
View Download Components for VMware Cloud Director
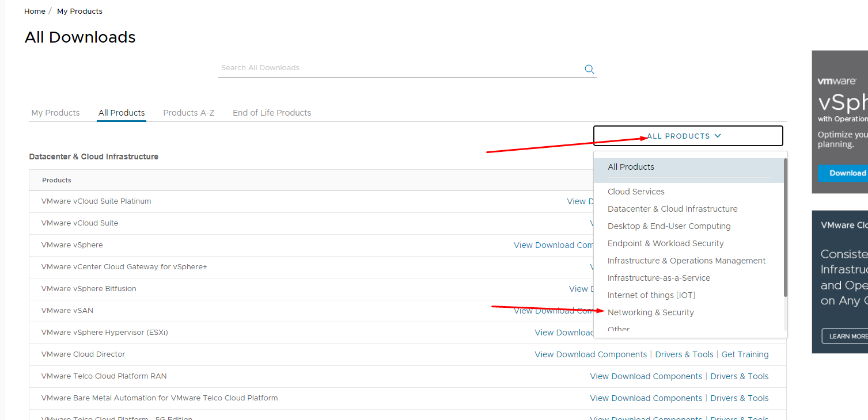[591, 354]
